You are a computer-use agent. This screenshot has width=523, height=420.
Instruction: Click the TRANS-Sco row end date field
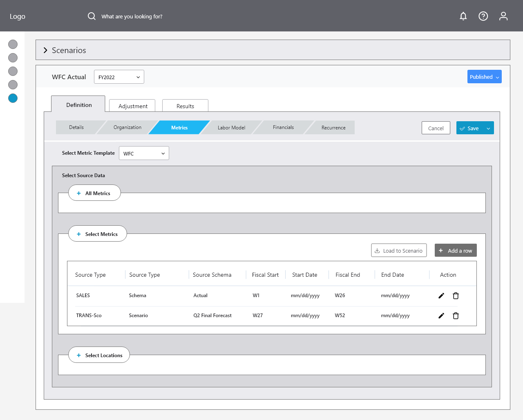[x=395, y=316]
